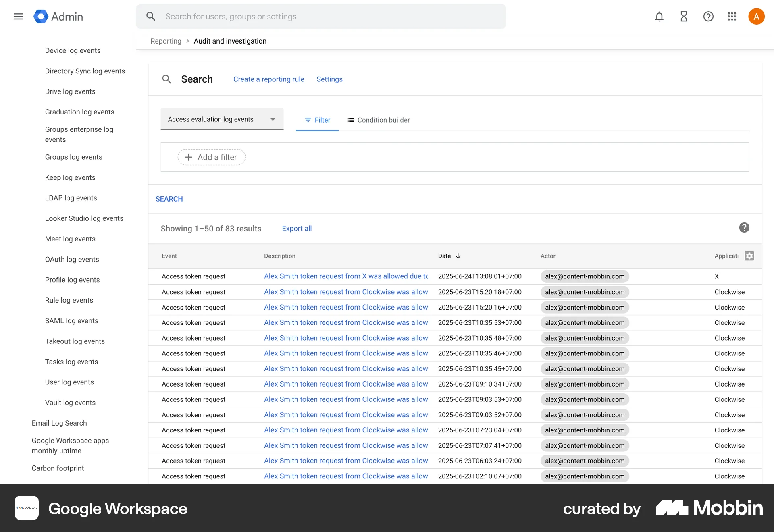The width and height of the screenshot is (774, 532).
Task: Open the manage columns gear in the table header
Action: [x=749, y=256]
